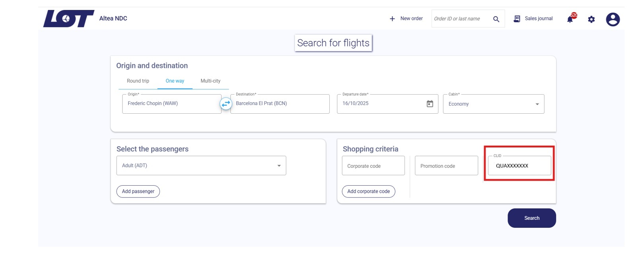This screenshot has height=256, width=644.
Task: Click the CLID input field
Action: [x=519, y=166]
